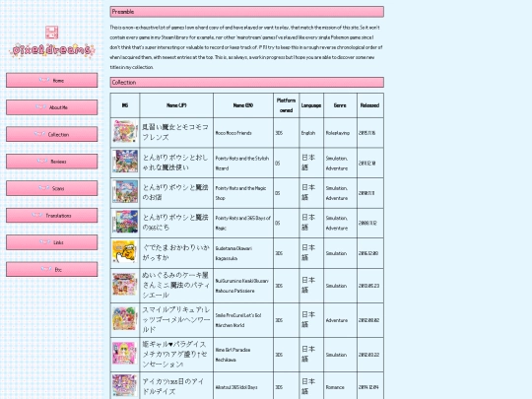Select the 'Moco Moco Friends' English name
This screenshot has width=532, height=399.
(x=233, y=133)
